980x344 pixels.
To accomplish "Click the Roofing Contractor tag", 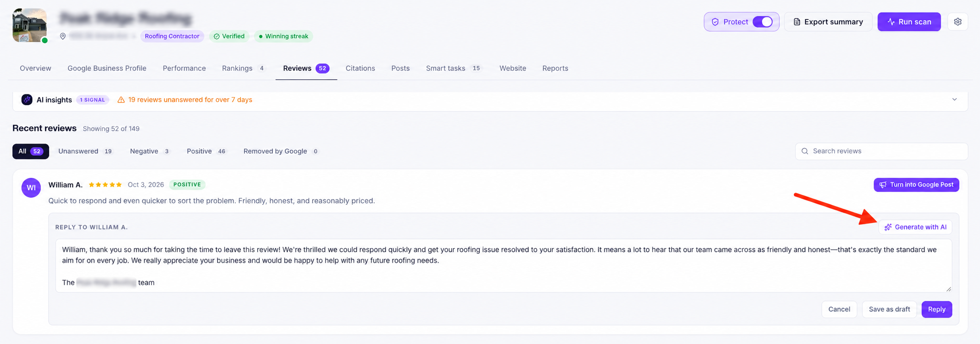I will click(172, 36).
